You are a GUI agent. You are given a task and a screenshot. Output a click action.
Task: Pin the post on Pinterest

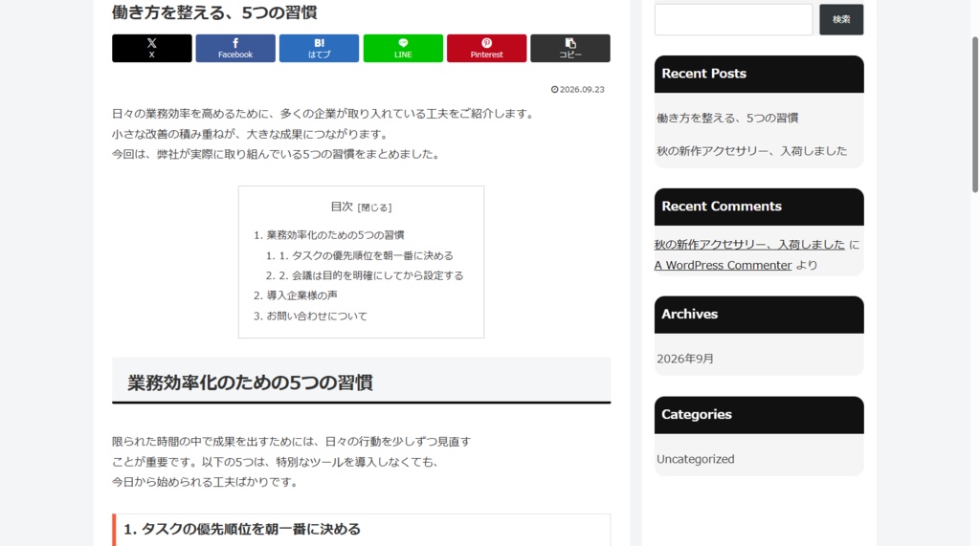486,48
